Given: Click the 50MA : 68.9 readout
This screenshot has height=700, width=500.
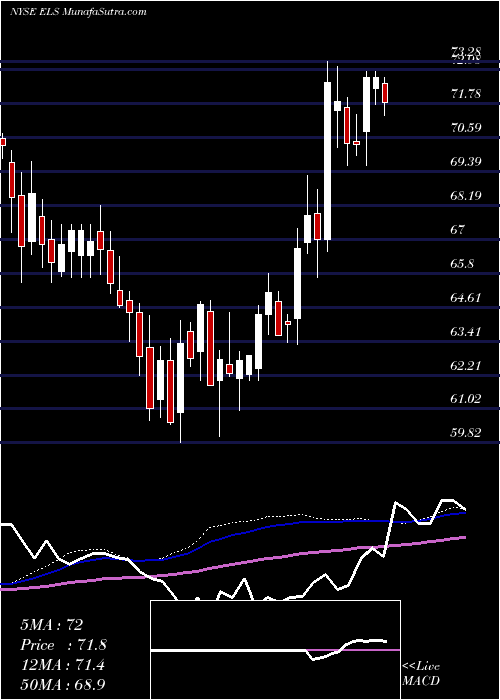Looking at the screenshot, I should tap(62, 685).
